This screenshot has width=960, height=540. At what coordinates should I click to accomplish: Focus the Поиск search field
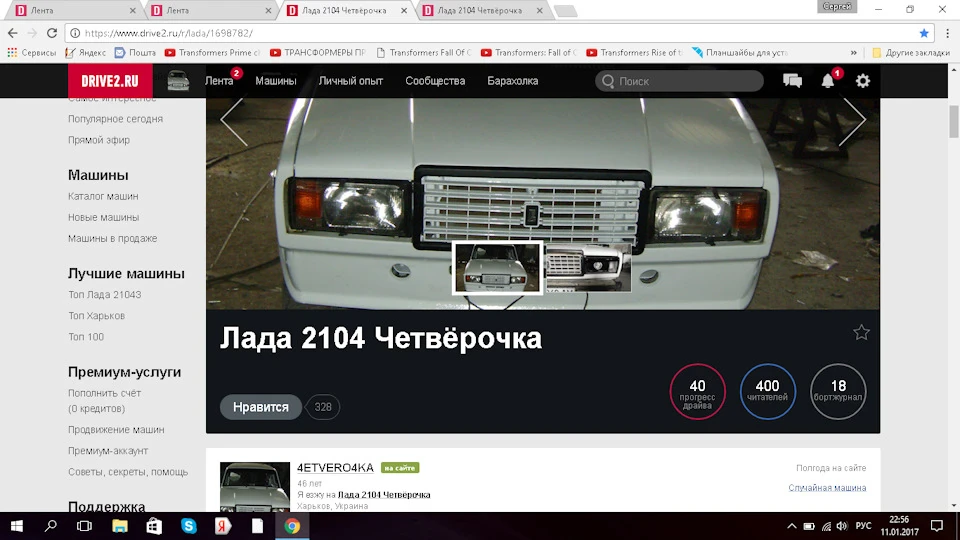[680, 81]
